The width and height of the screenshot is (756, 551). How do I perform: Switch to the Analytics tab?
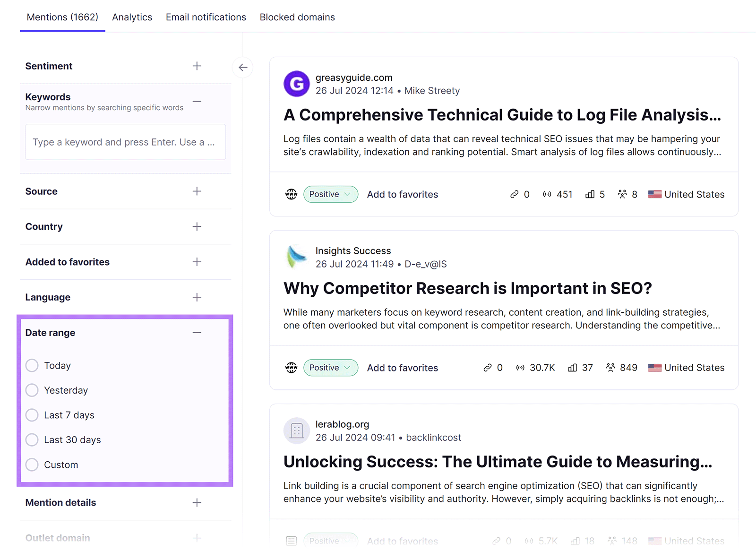[132, 17]
